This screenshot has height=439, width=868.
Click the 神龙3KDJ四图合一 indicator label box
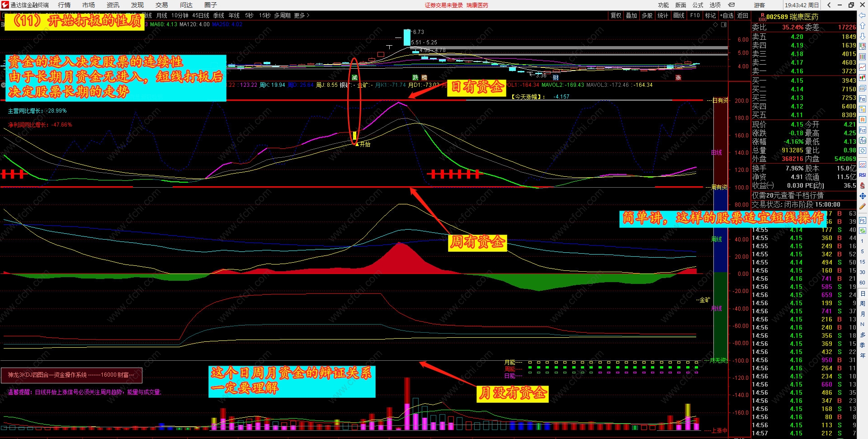tap(71, 375)
